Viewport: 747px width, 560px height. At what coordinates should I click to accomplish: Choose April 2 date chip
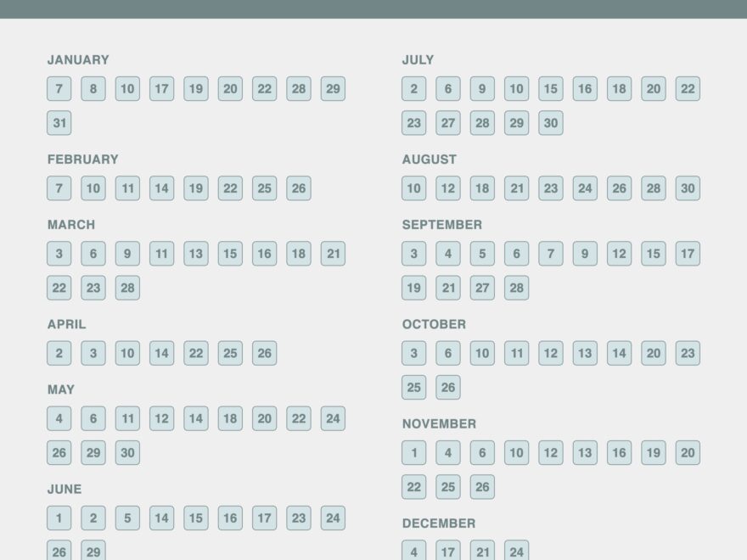click(59, 353)
